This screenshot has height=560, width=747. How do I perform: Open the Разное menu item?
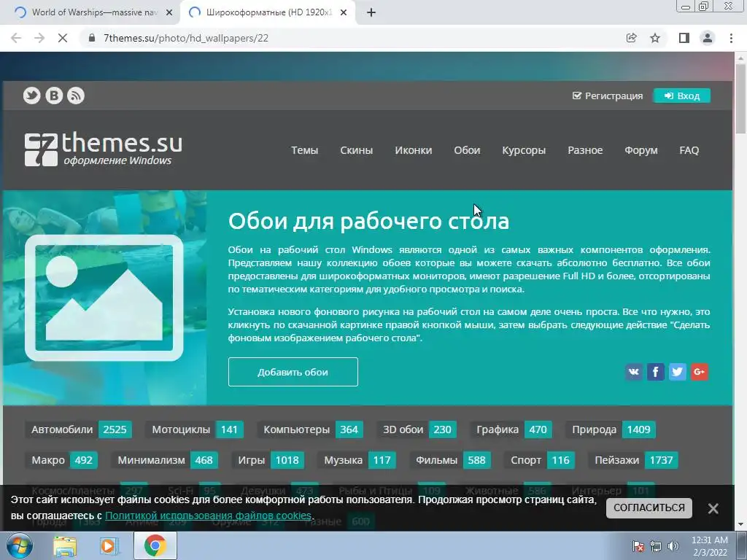tap(585, 150)
